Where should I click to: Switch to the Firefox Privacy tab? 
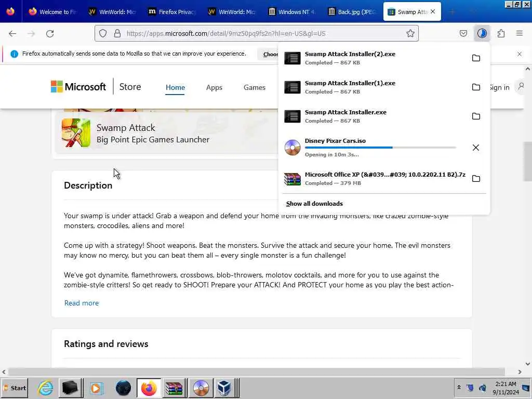[x=172, y=12]
